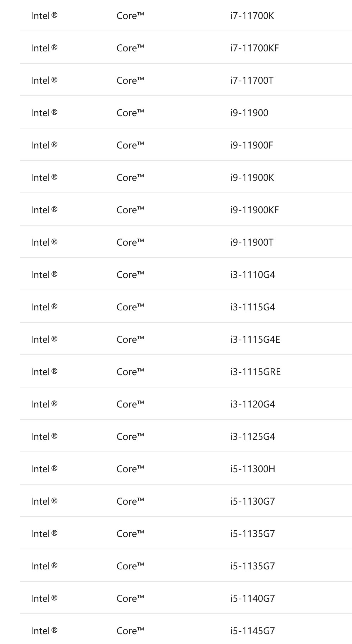Screen dimensions: 352x644
Task: Select the i9-11900T model cell
Action: coord(252,242)
